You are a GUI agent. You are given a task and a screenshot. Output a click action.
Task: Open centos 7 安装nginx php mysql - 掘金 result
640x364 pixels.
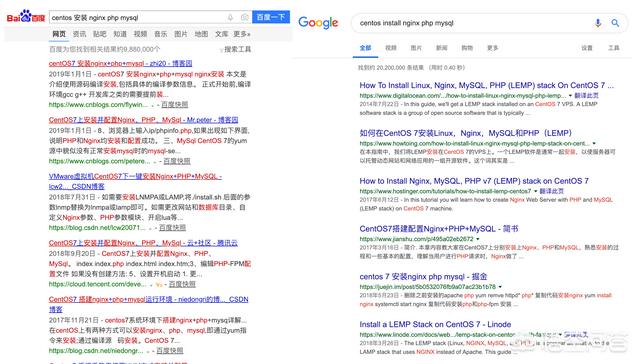click(423, 276)
